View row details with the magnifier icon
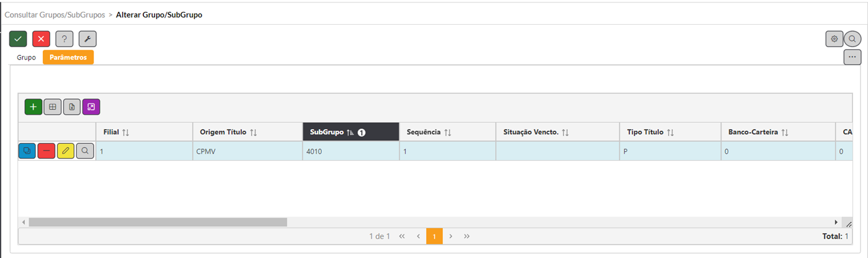This screenshot has height=258, width=868. click(85, 151)
